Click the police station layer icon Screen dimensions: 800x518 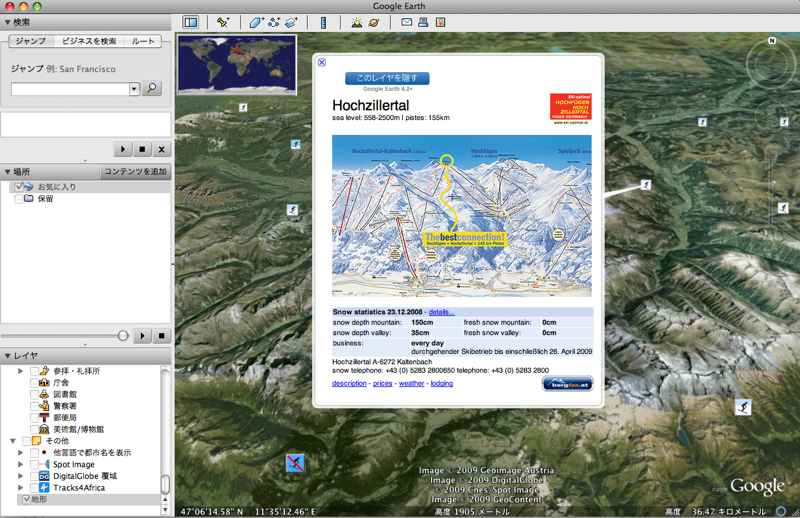click(44, 406)
